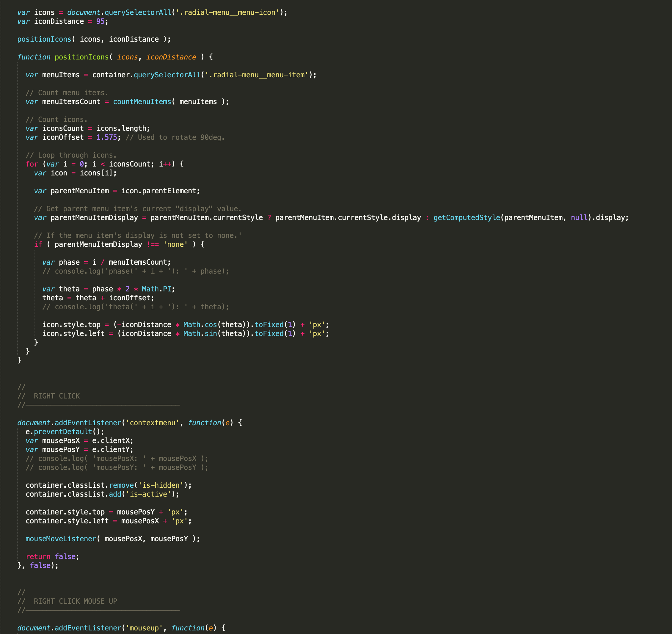672x634 pixels.
Task: Click the iconDistance value 95
Action: (x=101, y=21)
